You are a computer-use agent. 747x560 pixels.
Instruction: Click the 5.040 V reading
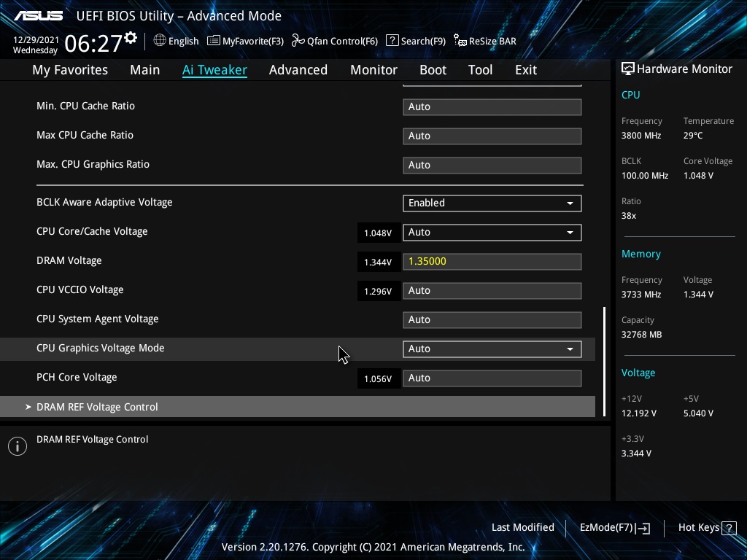[x=698, y=413]
